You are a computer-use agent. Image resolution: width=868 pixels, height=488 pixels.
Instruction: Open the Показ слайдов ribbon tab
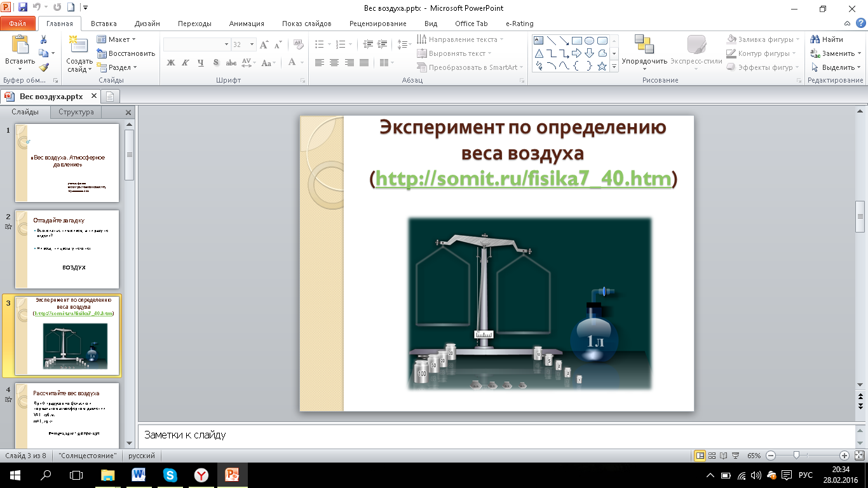pos(308,24)
